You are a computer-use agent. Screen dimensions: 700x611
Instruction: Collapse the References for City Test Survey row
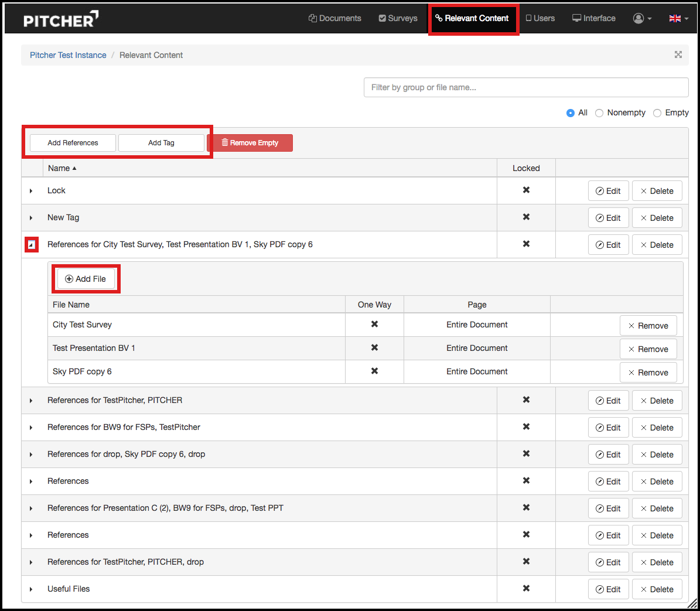[x=32, y=245]
